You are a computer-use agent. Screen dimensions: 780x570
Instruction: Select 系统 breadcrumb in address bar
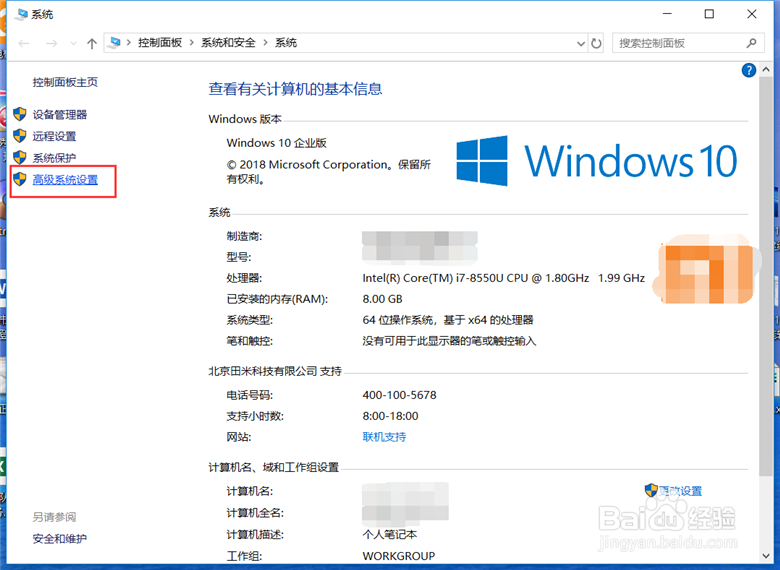click(x=286, y=43)
